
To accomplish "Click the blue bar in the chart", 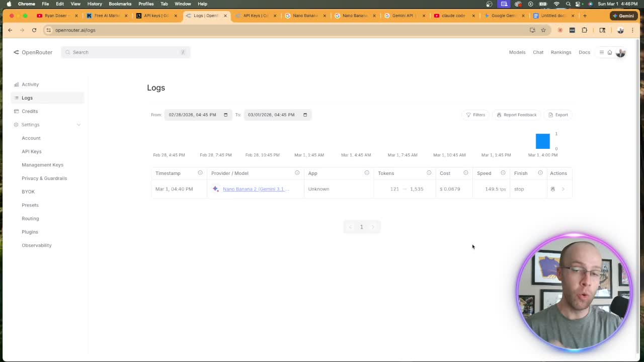I will coord(543,141).
